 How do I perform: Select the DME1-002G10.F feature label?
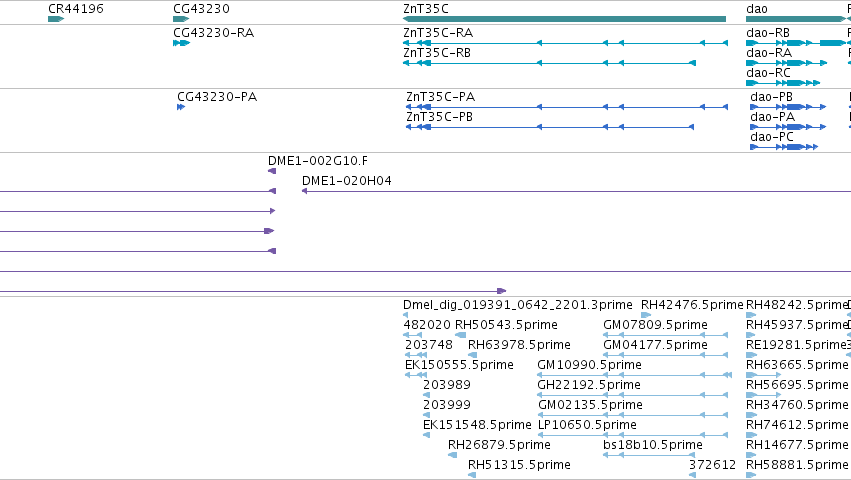click(317, 161)
